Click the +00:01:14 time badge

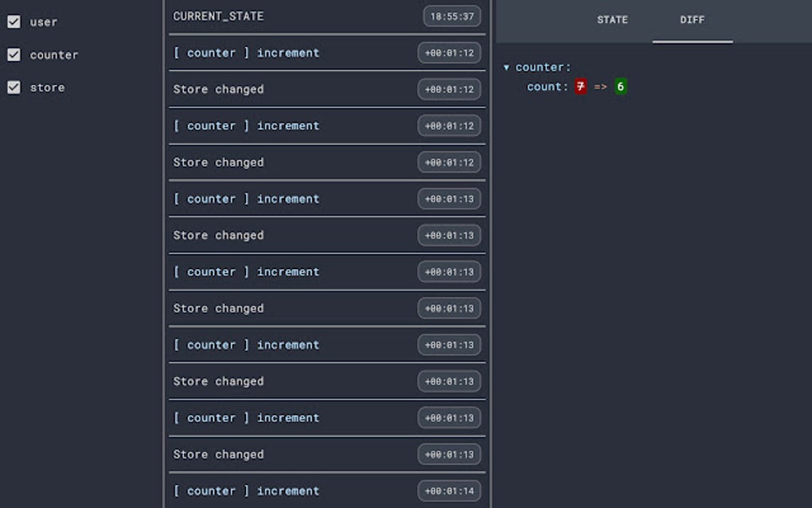click(449, 491)
